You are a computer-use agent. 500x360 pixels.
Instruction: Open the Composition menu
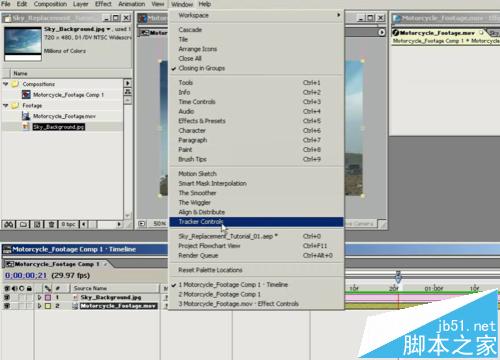[x=50, y=4]
